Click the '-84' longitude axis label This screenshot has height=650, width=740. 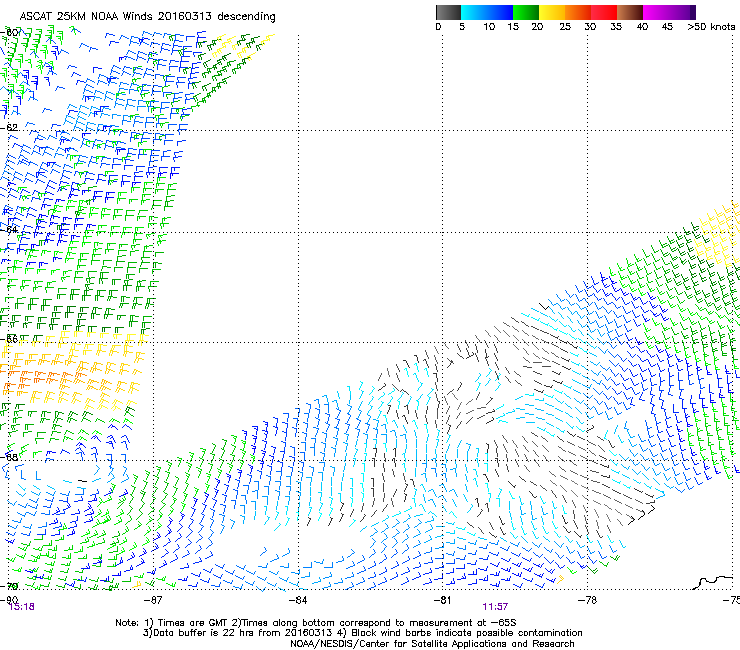click(298, 600)
